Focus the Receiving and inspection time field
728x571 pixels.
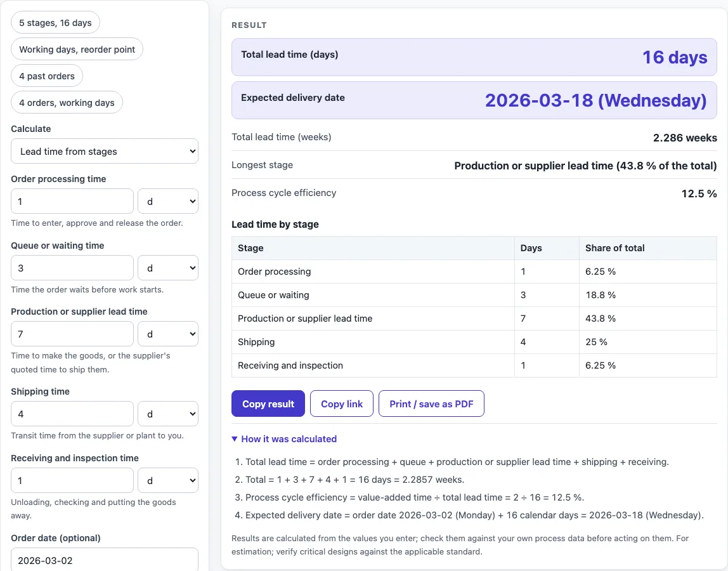72,480
